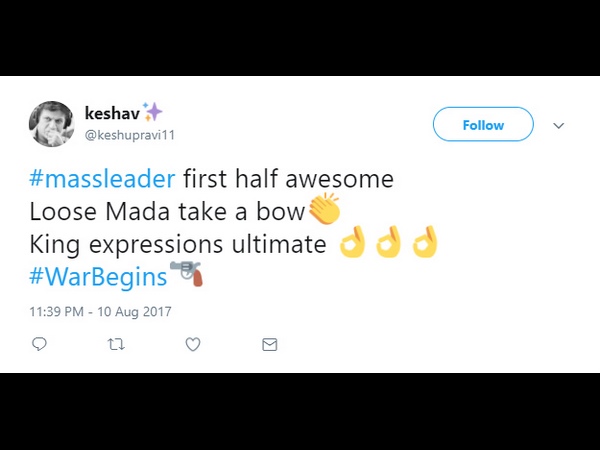The height and width of the screenshot is (450, 600).
Task: Expand the tweet options chevron menu
Action: coord(559,125)
